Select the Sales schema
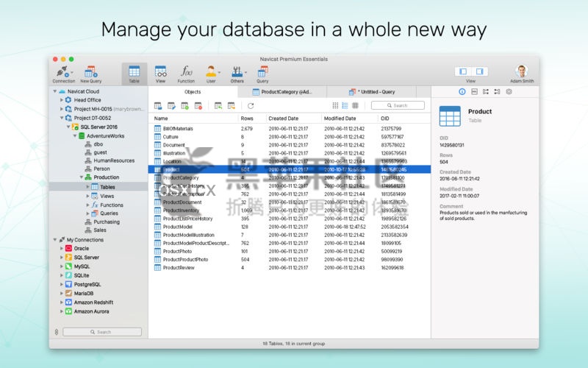 (x=96, y=230)
